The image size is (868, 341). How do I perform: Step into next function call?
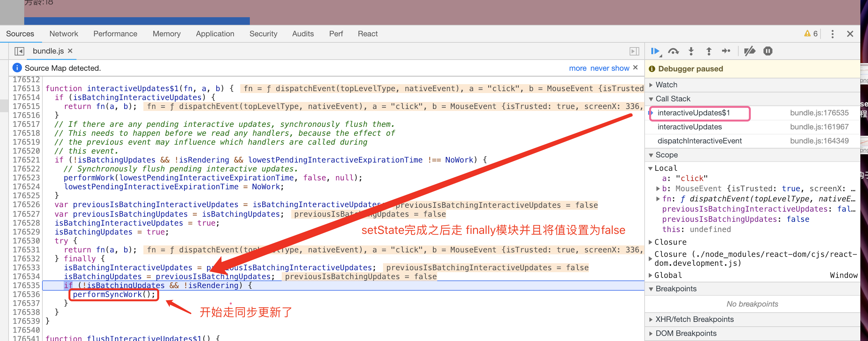point(691,51)
